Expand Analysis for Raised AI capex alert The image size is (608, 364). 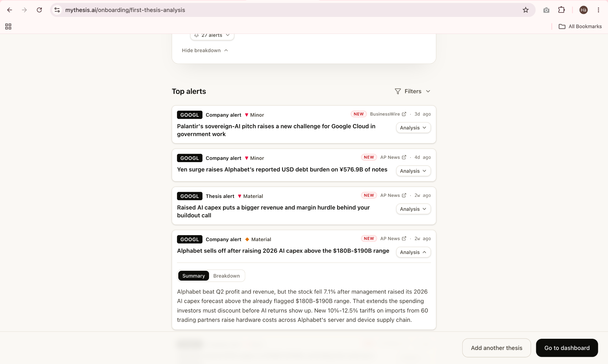coord(413,209)
